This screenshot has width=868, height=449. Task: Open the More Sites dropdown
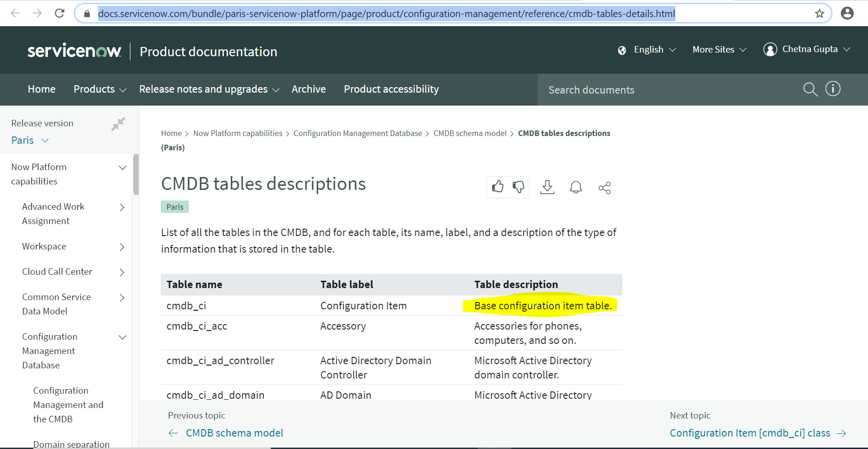coord(719,49)
